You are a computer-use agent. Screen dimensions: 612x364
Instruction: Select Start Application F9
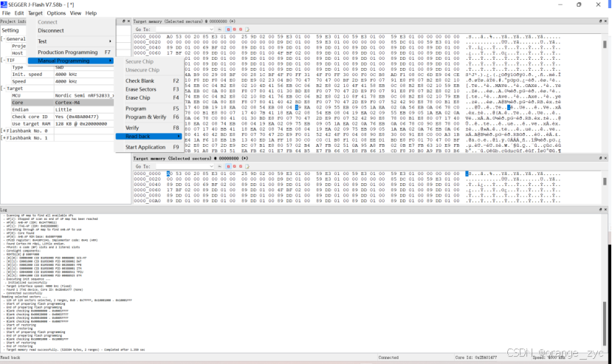[x=148, y=147]
